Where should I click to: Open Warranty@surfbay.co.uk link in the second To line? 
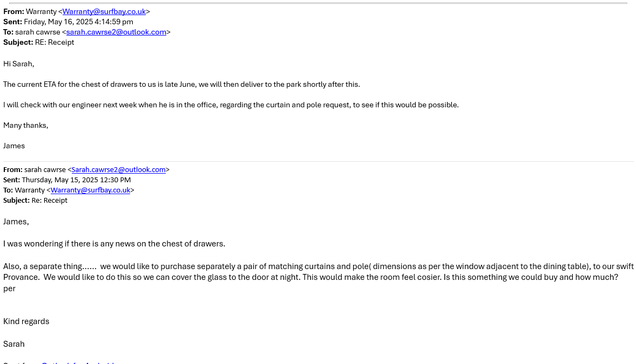click(x=90, y=190)
